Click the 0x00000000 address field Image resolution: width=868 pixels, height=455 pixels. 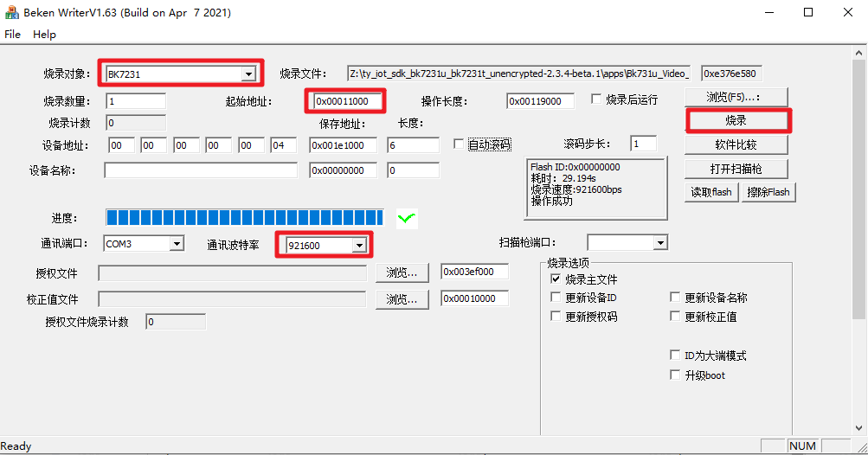[x=344, y=170]
